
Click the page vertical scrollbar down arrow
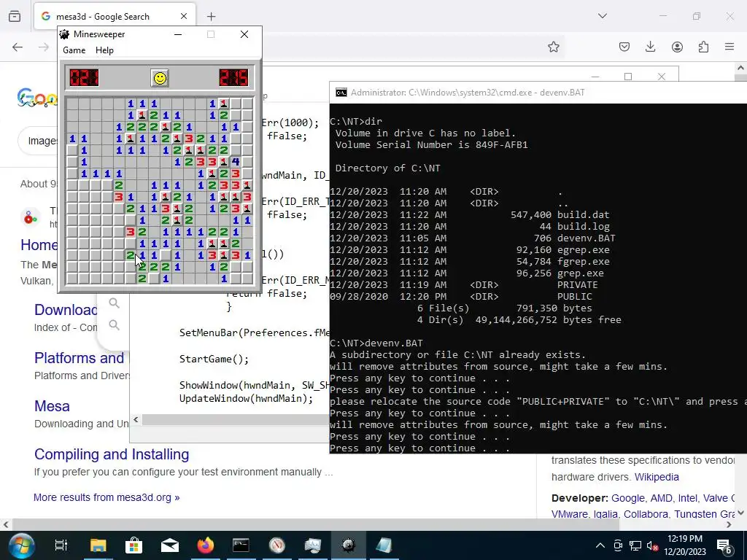coord(740,513)
